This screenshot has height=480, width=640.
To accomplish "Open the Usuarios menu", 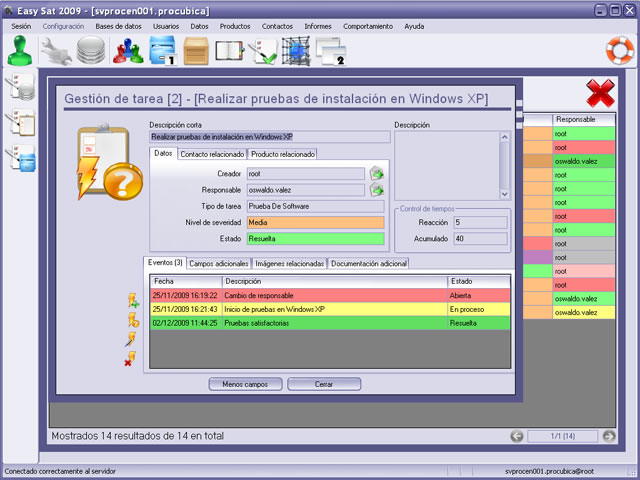I will pos(166,27).
